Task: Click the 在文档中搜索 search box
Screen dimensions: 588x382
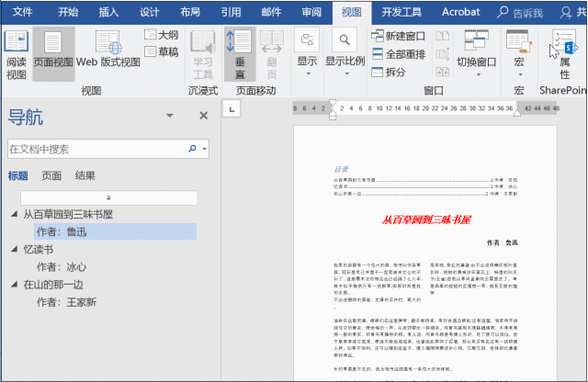Action: coord(92,148)
